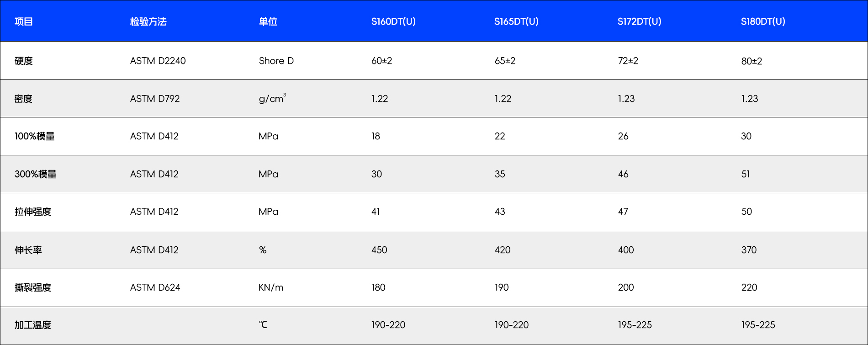The image size is (868, 345).
Task: Select the g/cm³ unit cell
Action: pos(272,99)
